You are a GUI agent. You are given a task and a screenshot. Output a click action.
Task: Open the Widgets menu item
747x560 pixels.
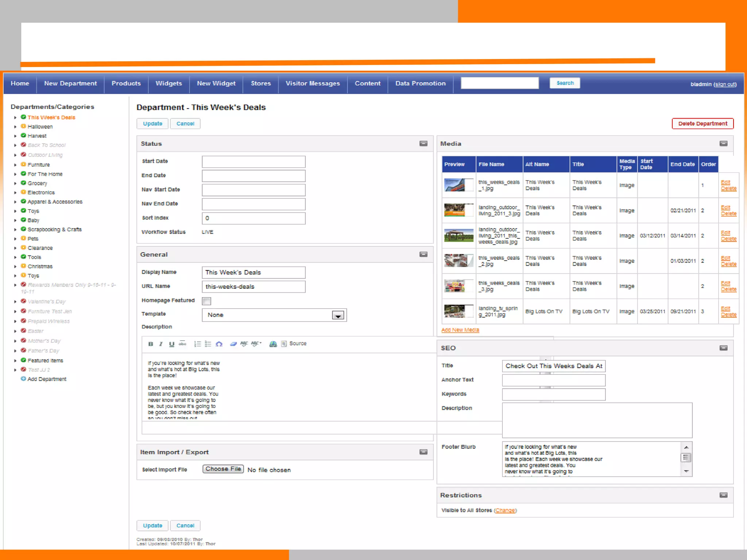point(169,83)
